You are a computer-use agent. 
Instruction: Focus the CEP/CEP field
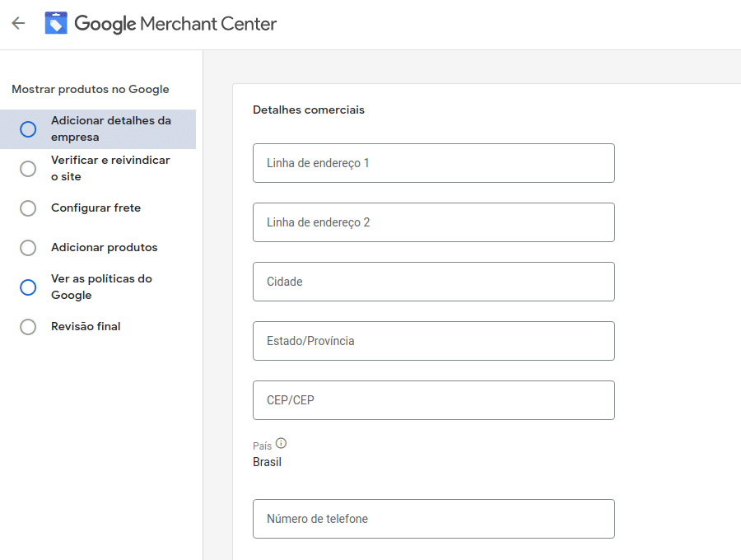(434, 400)
